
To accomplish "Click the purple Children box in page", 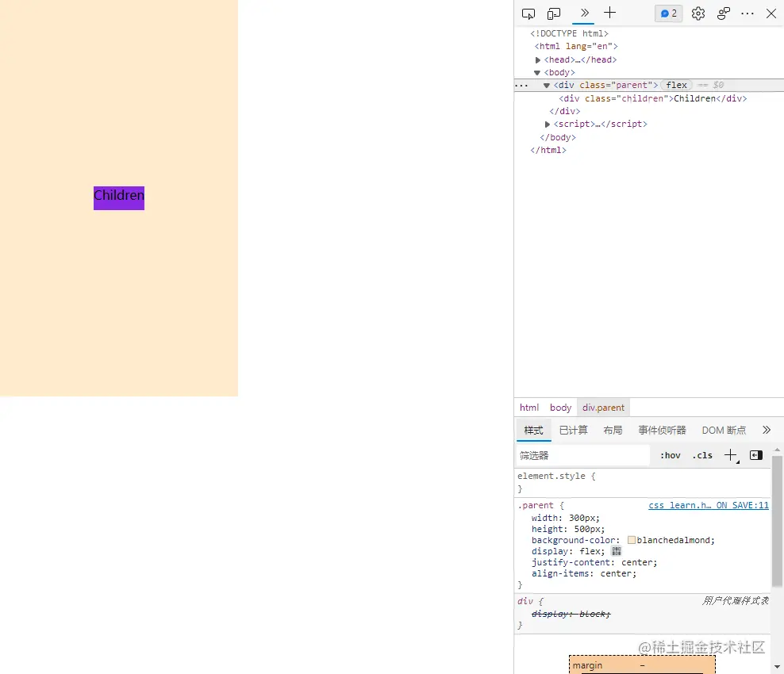I will (119, 198).
